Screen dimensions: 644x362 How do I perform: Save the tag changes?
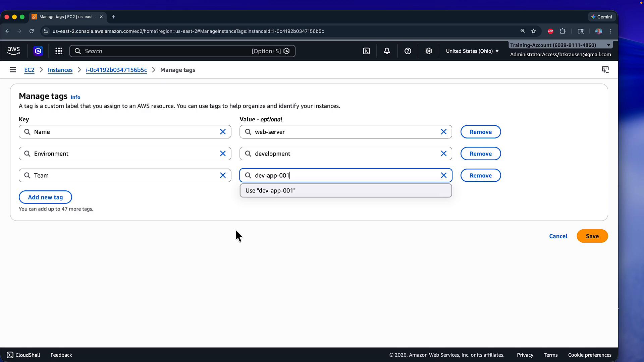(x=592, y=236)
